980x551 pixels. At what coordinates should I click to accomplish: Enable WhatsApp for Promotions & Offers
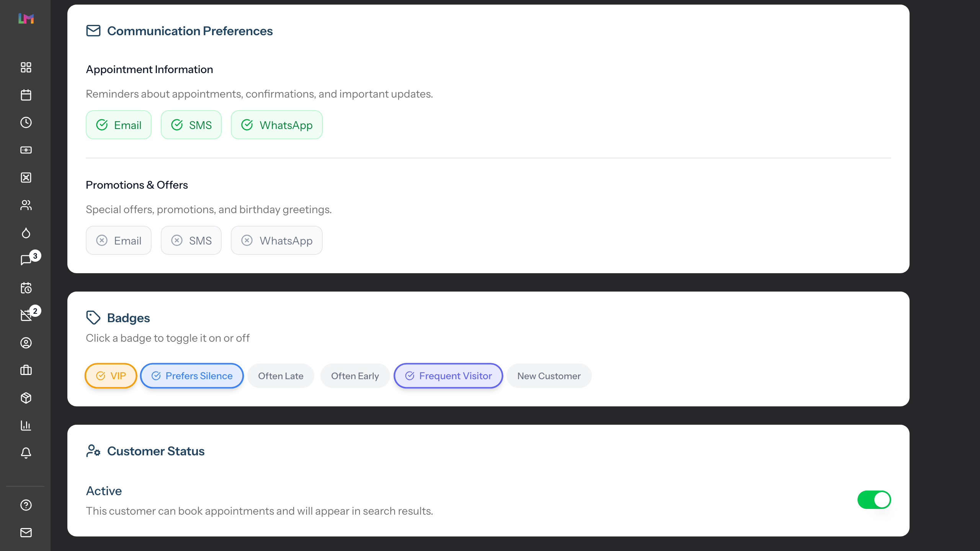[276, 241]
